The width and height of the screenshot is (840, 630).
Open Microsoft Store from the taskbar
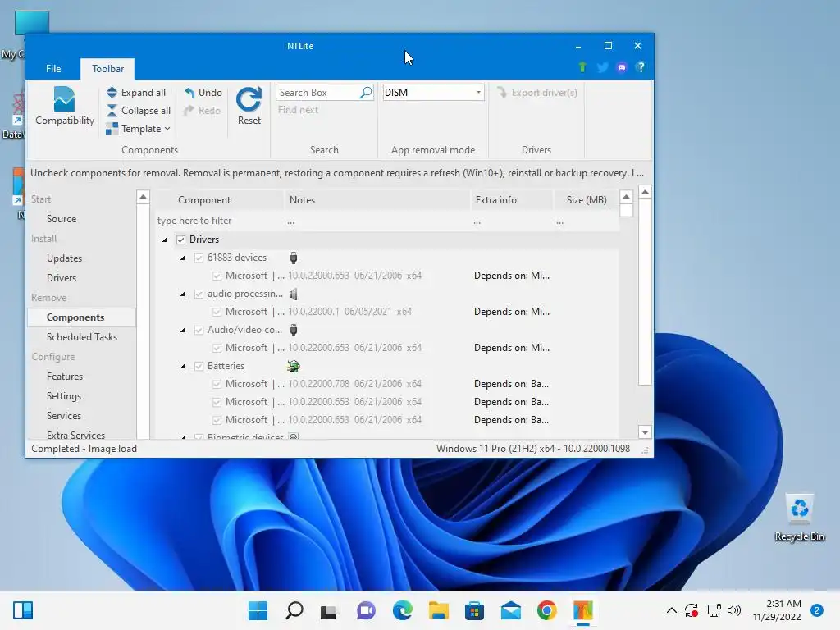[474, 610]
